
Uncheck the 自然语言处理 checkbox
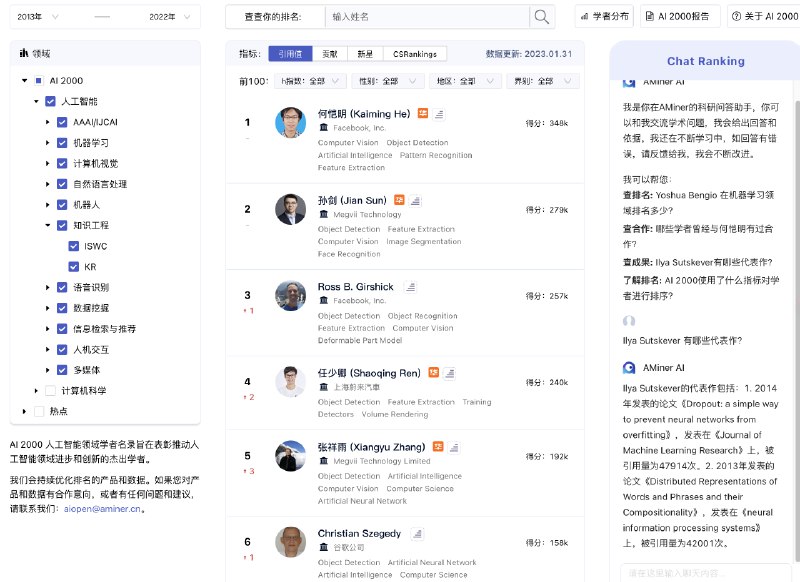coord(62,184)
